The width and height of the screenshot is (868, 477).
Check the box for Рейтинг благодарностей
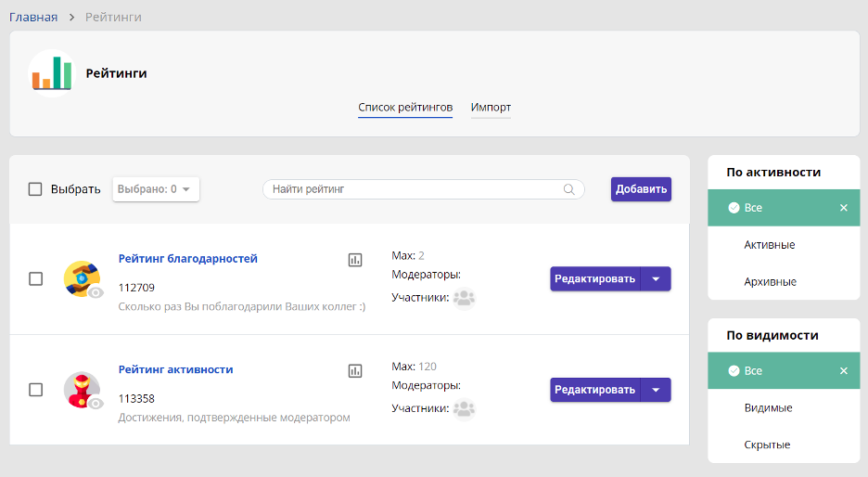coord(35,278)
